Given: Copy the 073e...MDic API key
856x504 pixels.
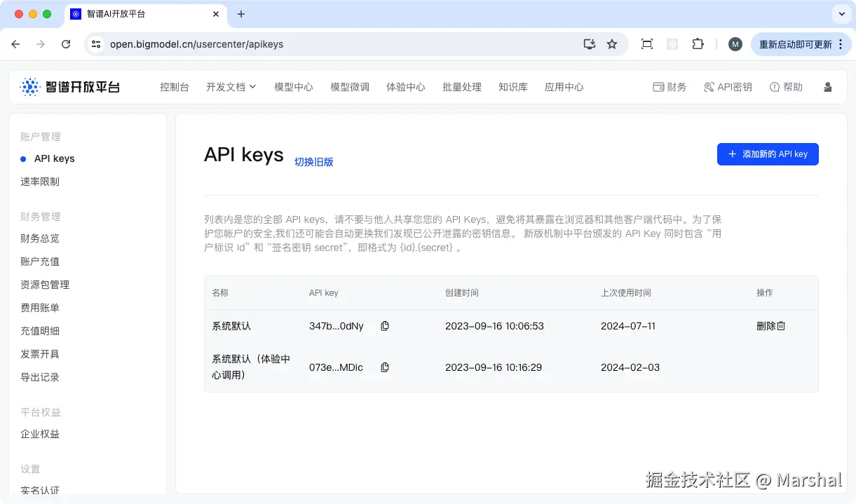Looking at the screenshot, I should coord(385,367).
